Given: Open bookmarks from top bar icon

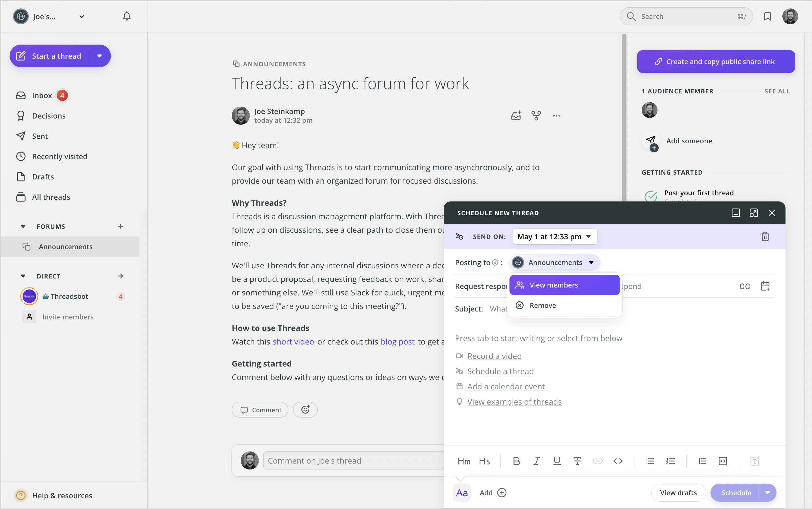Looking at the screenshot, I should (767, 16).
